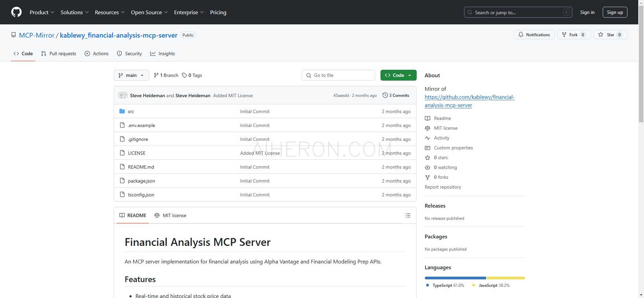Click the commits history clock icon

(385, 95)
